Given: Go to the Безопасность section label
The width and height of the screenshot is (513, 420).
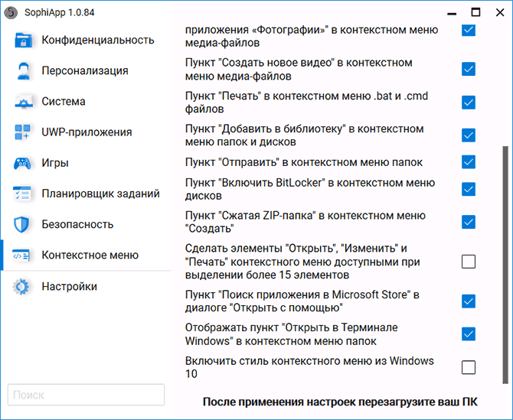Looking at the screenshot, I should point(77,224).
